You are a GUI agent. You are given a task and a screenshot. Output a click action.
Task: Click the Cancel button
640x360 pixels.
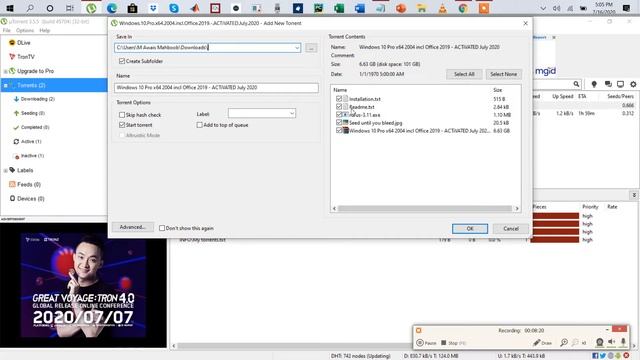pos(511,229)
